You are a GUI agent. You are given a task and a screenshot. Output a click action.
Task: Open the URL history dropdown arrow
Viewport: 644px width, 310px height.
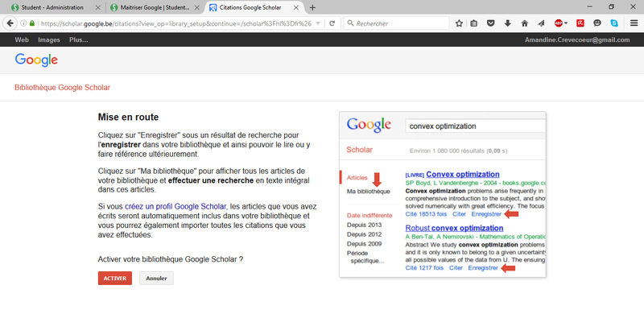tap(317, 23)
